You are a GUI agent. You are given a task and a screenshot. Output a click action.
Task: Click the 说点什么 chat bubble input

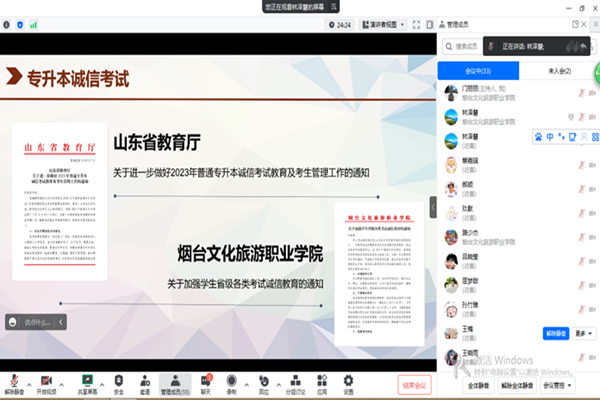38,322
